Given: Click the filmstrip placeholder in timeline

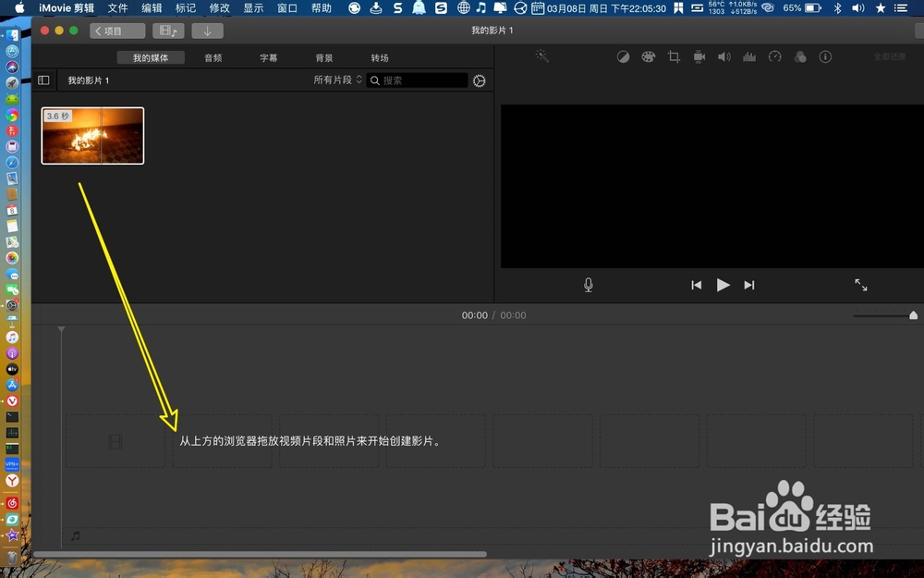Looking at the screenshot, I should tap(115, 441).
